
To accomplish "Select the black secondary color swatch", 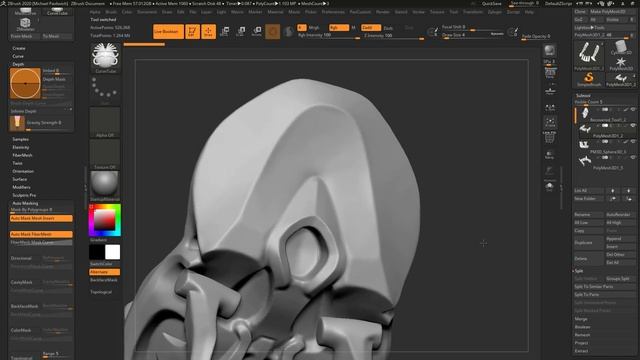I will (97, 252).
